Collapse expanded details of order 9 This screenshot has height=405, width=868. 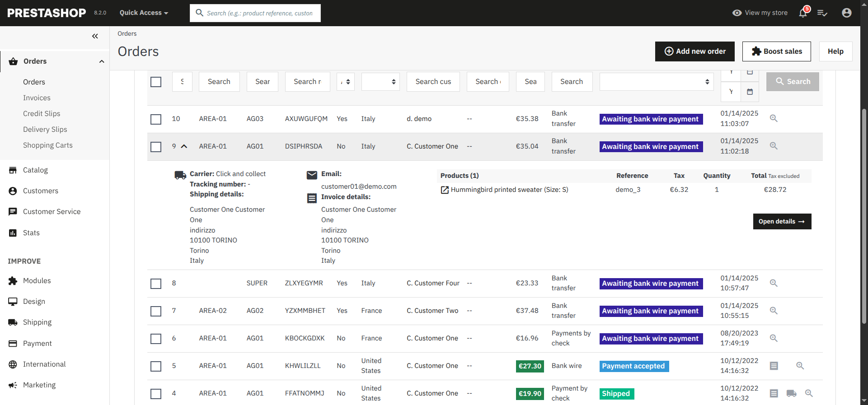[x=184, y=146]
